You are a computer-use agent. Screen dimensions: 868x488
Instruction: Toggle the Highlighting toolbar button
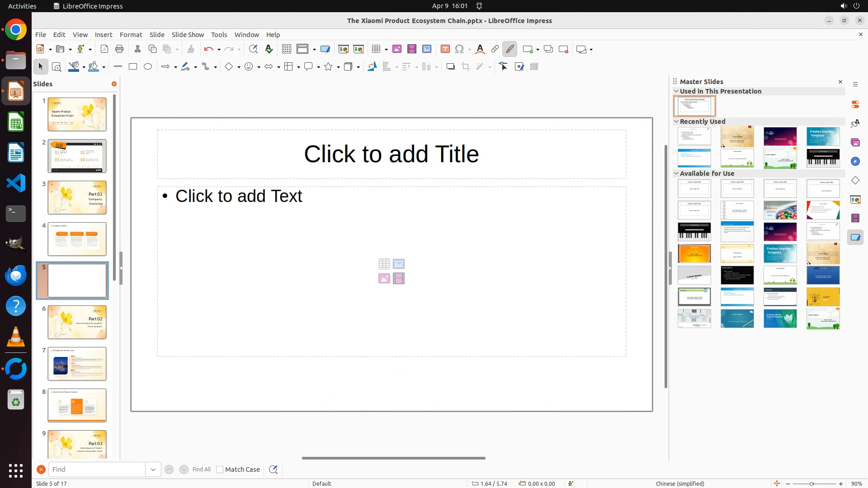point(510,49)
